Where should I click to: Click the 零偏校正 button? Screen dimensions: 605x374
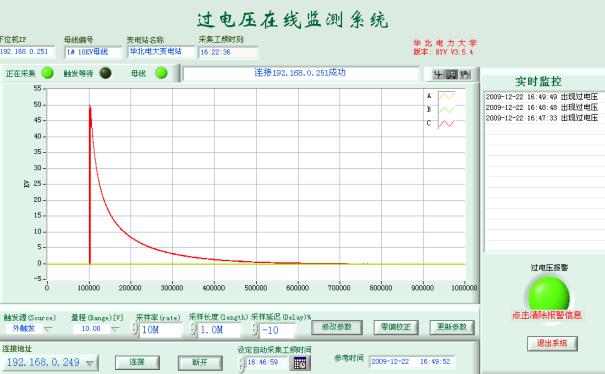tap(396, 327)
